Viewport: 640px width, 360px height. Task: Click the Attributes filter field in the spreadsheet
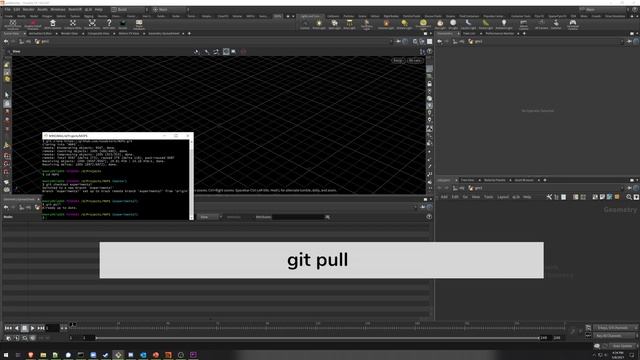click(x=298, y=217)
